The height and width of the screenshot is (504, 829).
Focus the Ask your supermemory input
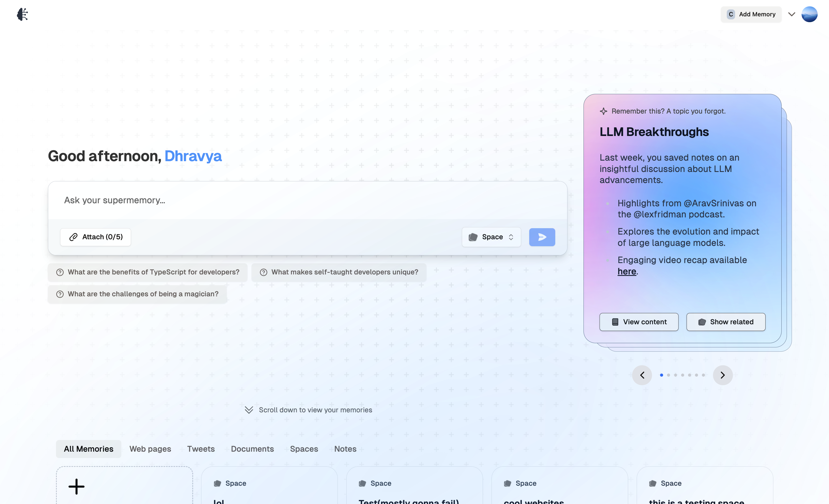tap(308, 200)
